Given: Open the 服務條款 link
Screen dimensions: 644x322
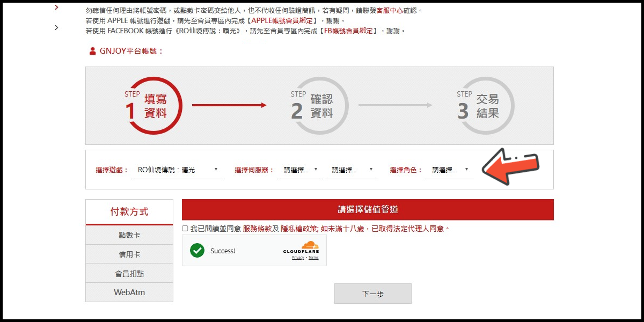Looking at the screenshot, I should tap(257, 229).
